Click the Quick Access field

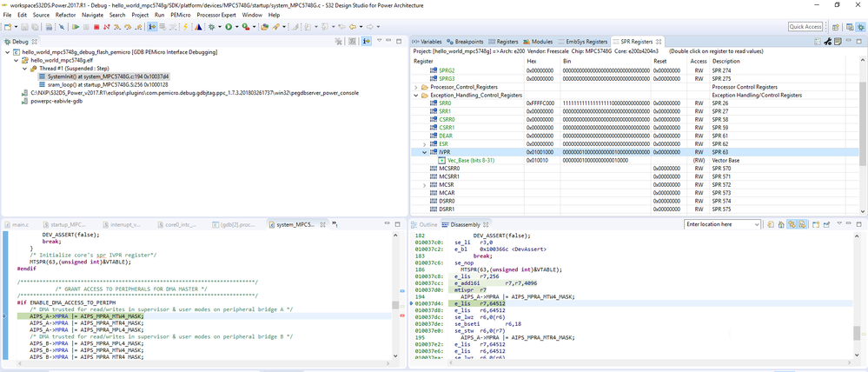805,27
